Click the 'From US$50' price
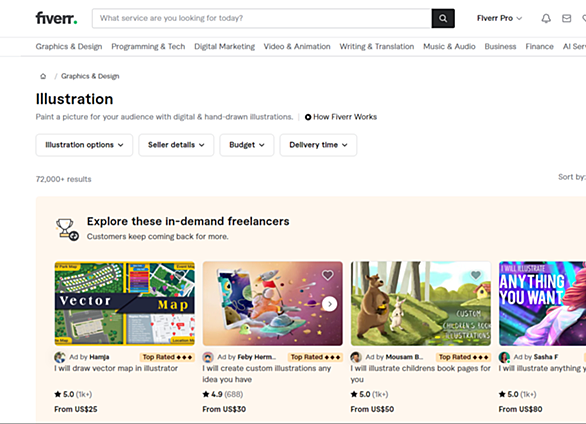The width and height of the screenshot is (586, 424). tap(372, 409)
